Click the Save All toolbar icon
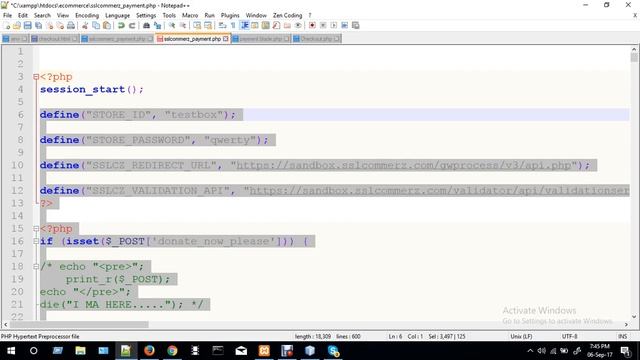The width and height of the screenshot is (640, 360). (x=38, y=25)
